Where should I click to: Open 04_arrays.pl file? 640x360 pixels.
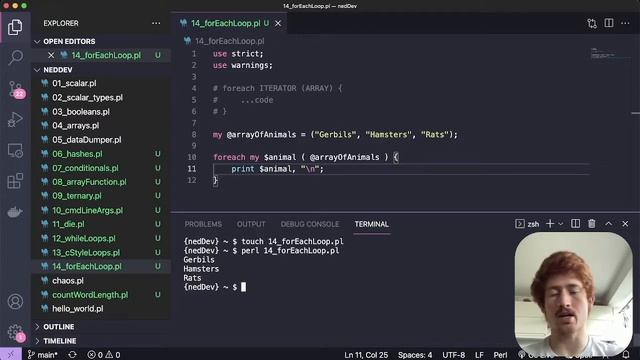click(x=76, y=125)
